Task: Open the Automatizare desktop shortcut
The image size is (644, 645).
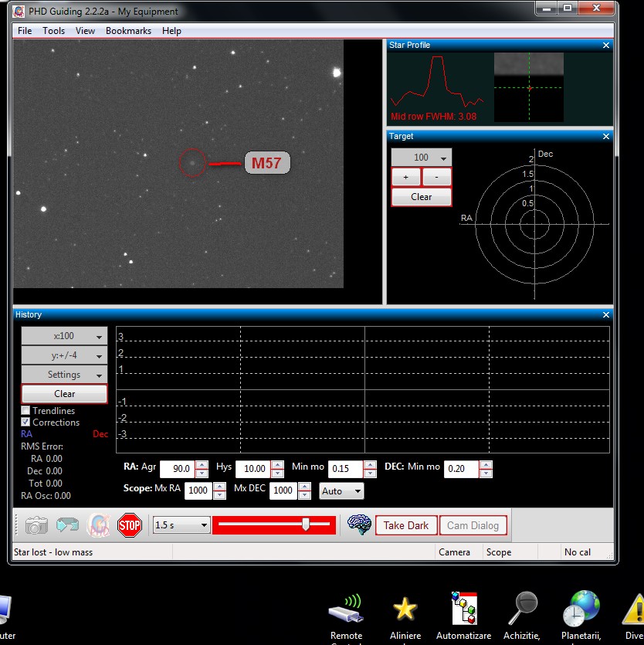Action: pyautogui.click(x=464, y=617)
